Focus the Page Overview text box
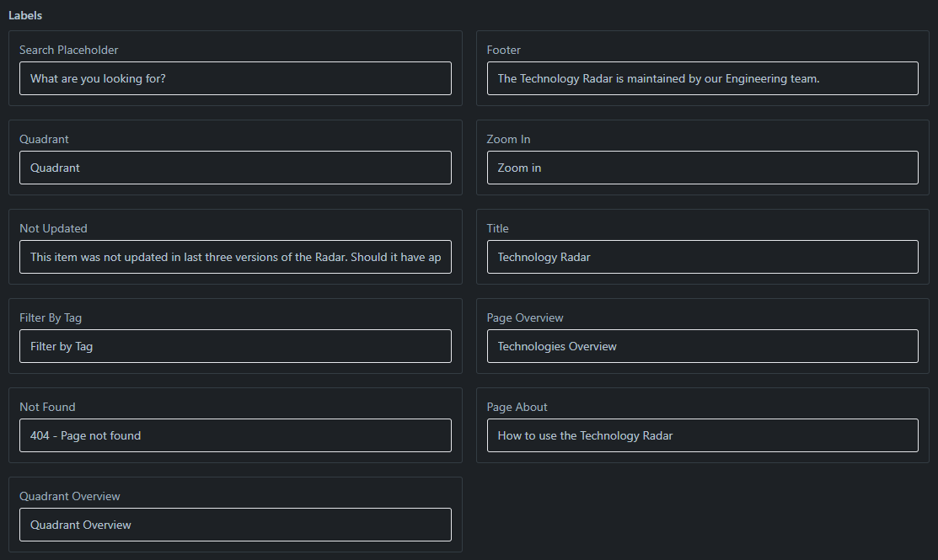938x560 pixels. pyautogui.click(x=702, y=346)
